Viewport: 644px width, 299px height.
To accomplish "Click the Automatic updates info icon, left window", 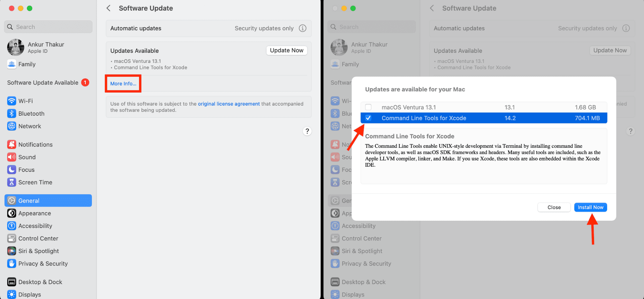I will pos(303,28).
